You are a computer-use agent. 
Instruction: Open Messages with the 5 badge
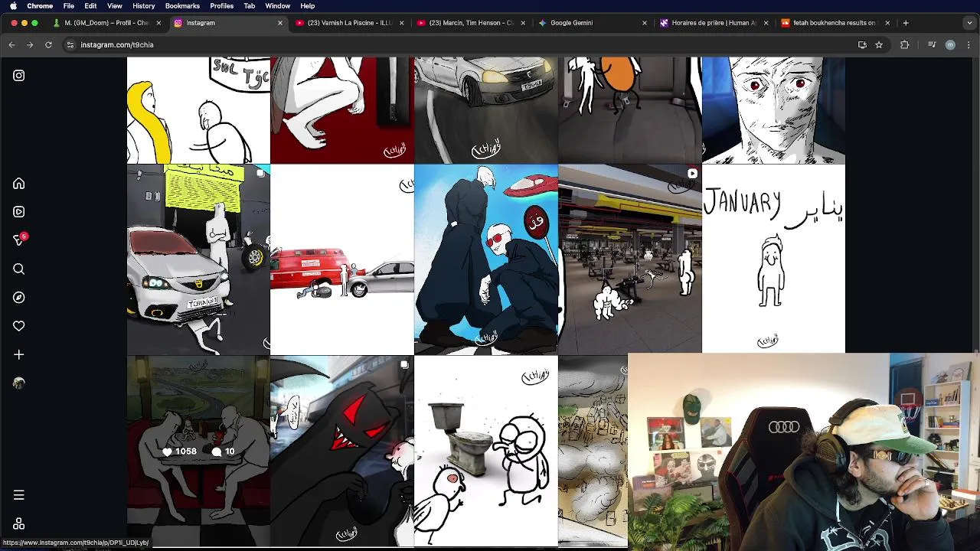(x=20, y=240)
